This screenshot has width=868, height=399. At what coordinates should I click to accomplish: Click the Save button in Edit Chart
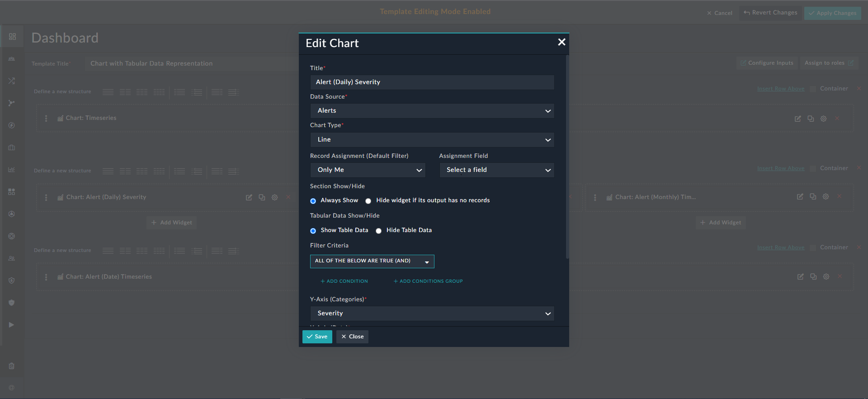(x=317, y=337)
